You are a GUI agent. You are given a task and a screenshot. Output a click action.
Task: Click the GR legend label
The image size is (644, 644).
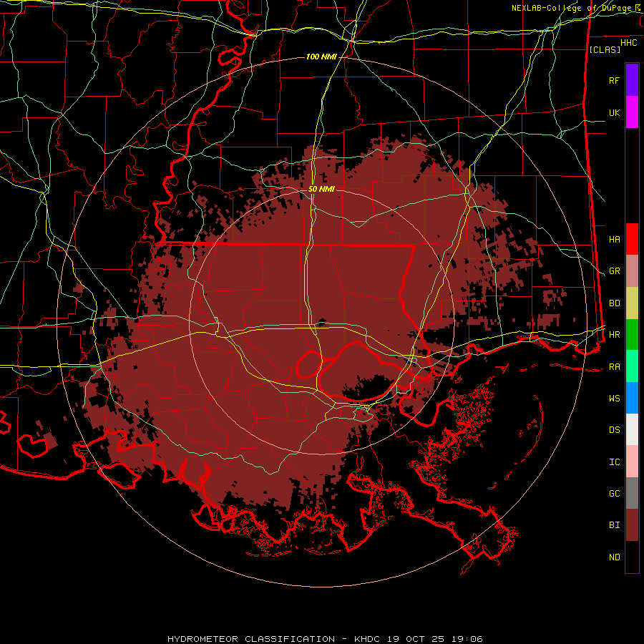pos(615,271)
